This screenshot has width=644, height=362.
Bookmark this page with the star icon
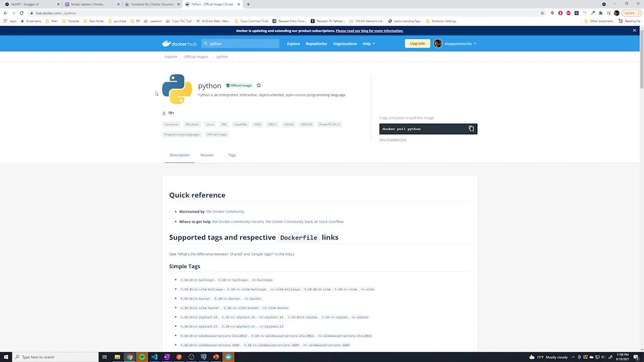542,13
